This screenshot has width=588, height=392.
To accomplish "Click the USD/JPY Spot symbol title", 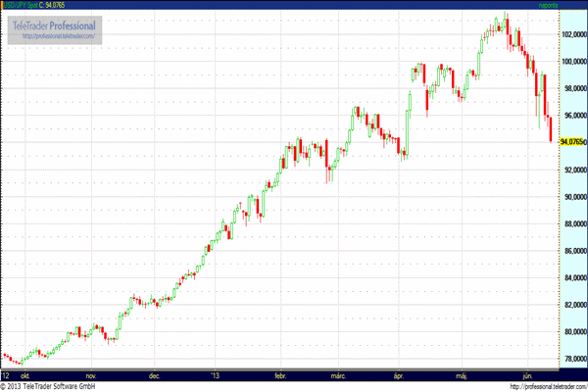I will click(17, 5).
